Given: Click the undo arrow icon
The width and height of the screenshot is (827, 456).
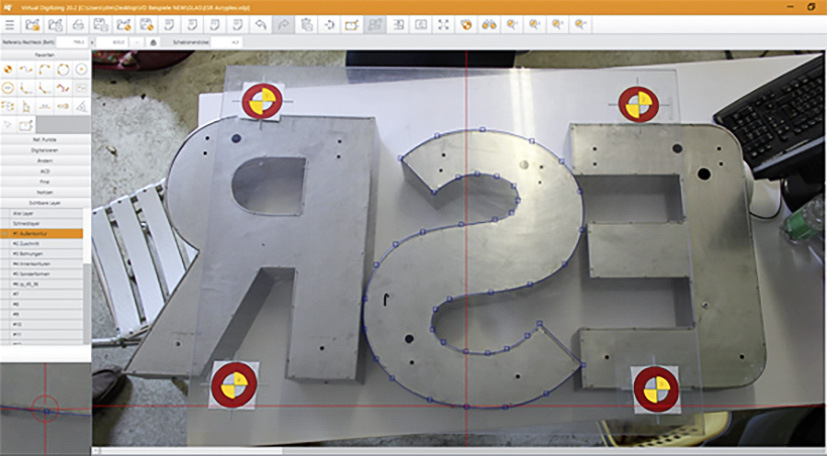Looking at the screenshot, I should click(x=261, y=24).
